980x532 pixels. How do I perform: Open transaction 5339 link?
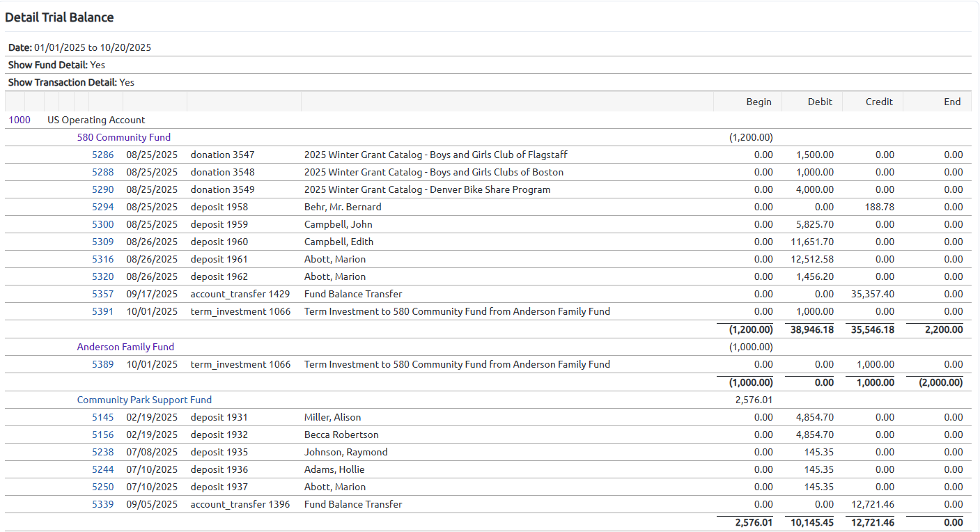pyautogui.click(x=102, y=504)
